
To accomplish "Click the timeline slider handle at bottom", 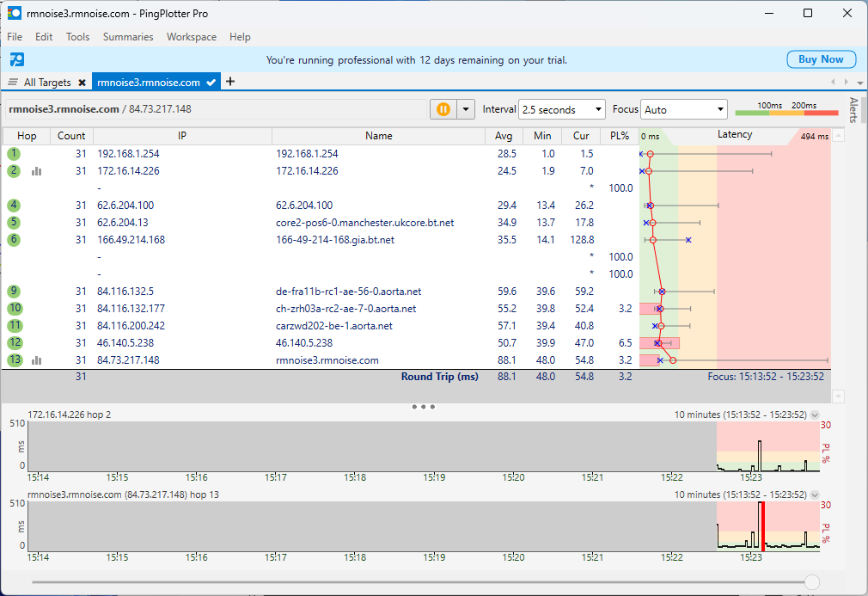I will click(x=812, y=582).
